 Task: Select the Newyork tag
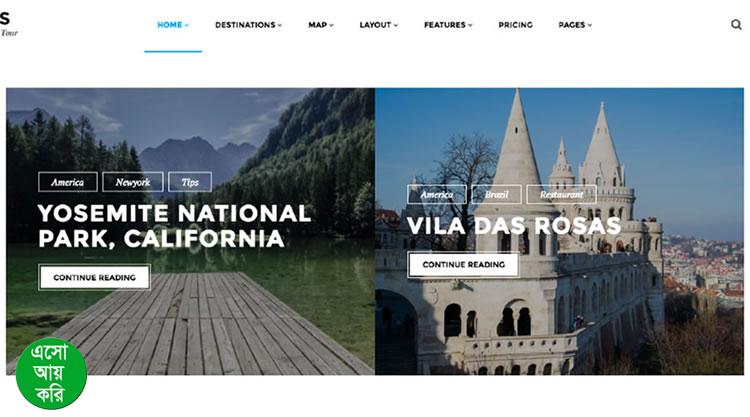pos(132,182)
